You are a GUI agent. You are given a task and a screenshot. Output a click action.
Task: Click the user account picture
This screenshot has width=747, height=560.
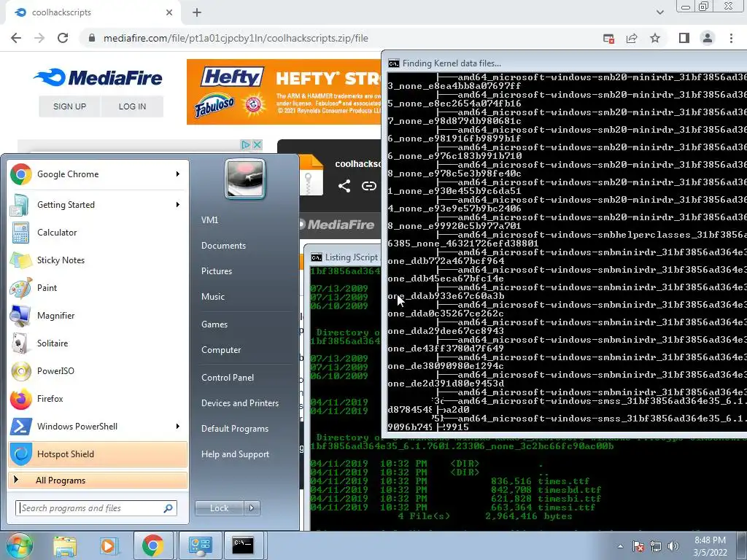click(x=245, y=179)
